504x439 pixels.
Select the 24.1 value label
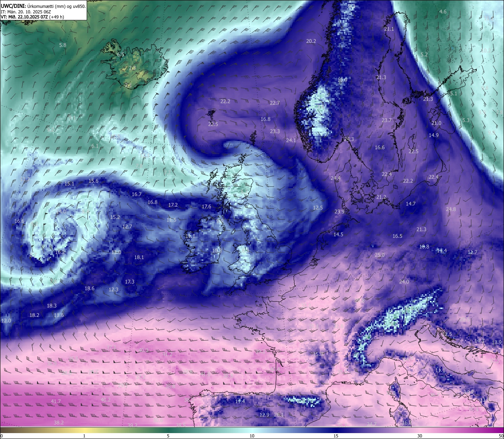coord(291,141)
